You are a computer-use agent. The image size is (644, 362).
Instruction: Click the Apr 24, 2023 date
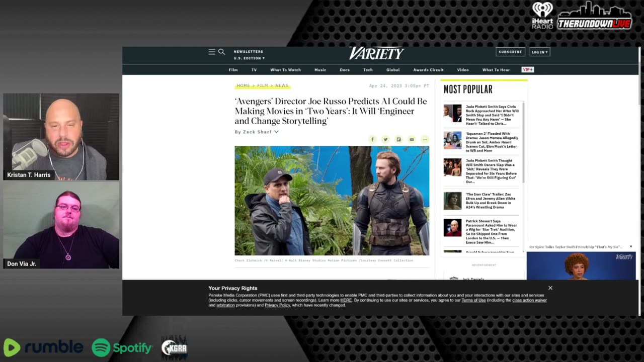coord(399,86)
